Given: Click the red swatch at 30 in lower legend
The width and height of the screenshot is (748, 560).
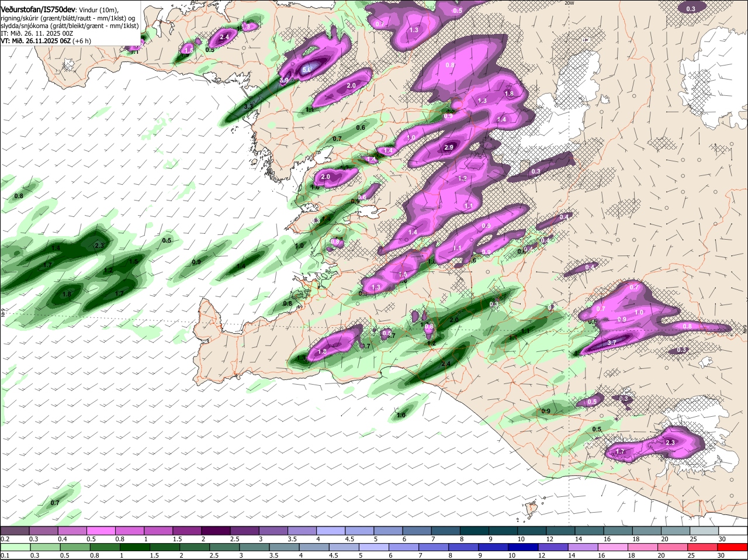Looking at the screenshot, I should (733, 547).
